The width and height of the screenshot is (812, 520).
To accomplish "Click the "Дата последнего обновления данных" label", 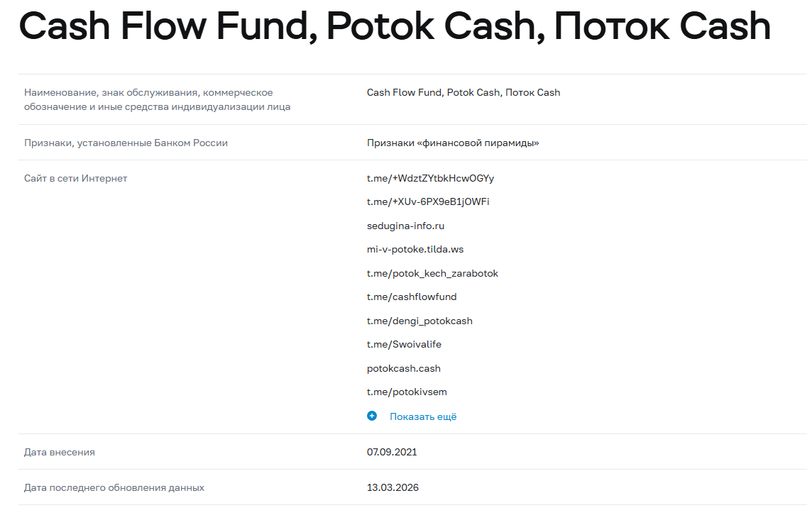I will [x=114, y=487].
